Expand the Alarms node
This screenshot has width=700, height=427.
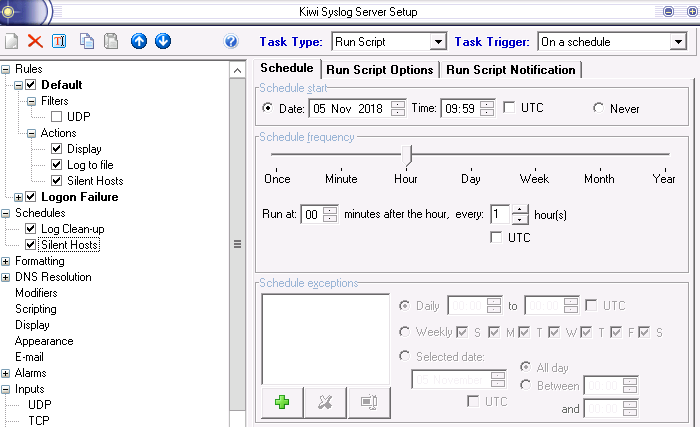click(5, 373)
